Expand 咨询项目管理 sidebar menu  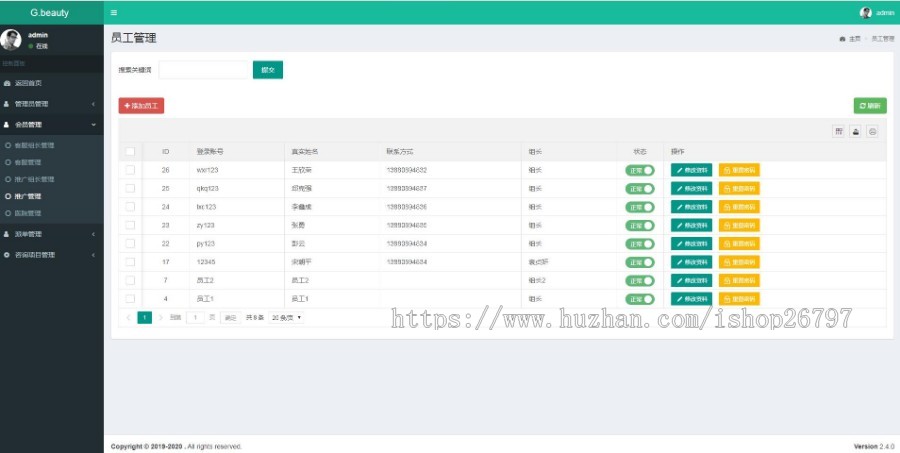click(x=52, y=255)
